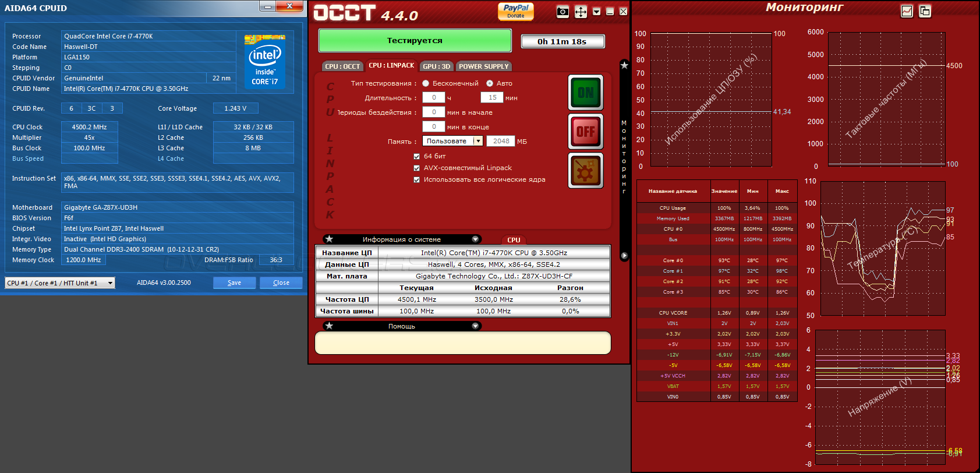
Task: Click the star in Информация о системе header
Action: [329, 239]
